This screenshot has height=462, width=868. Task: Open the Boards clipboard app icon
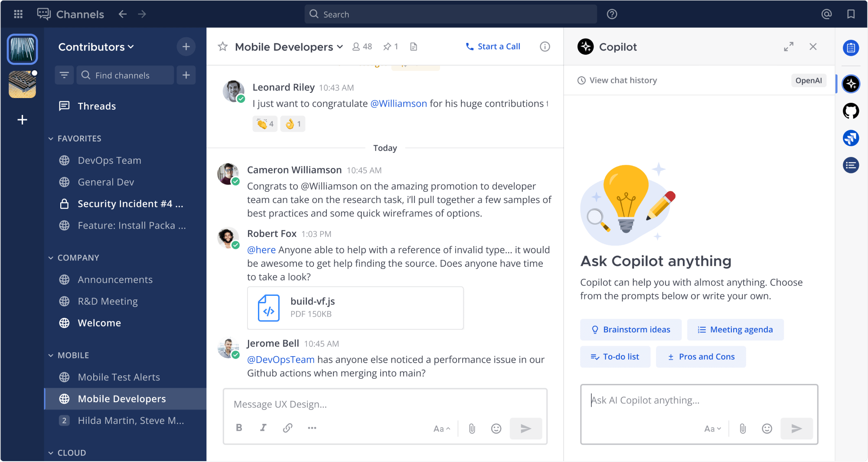pyautogui.click(x=851, y=48)
